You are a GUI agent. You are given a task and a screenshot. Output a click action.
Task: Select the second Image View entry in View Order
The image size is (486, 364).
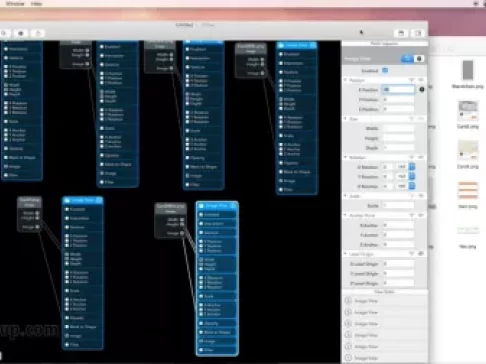(x=385, y=312)
